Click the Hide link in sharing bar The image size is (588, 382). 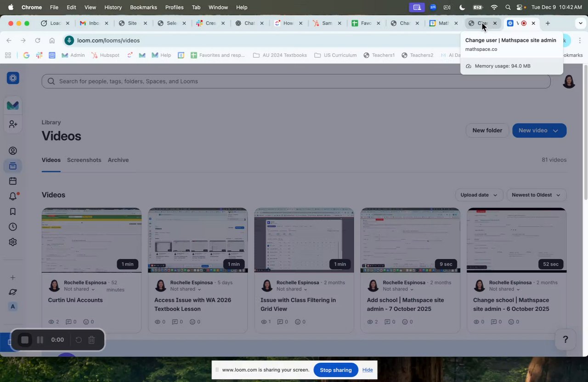[367, 370]
